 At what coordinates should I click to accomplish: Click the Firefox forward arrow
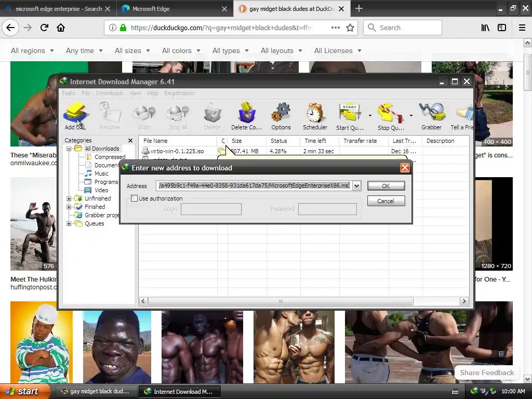(x=28, y=28)
